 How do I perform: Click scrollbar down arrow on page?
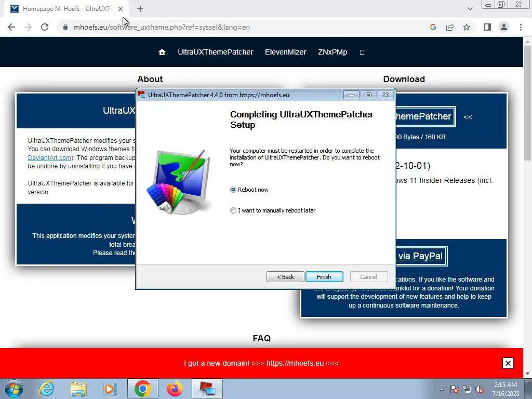click(x=528, y=374)
